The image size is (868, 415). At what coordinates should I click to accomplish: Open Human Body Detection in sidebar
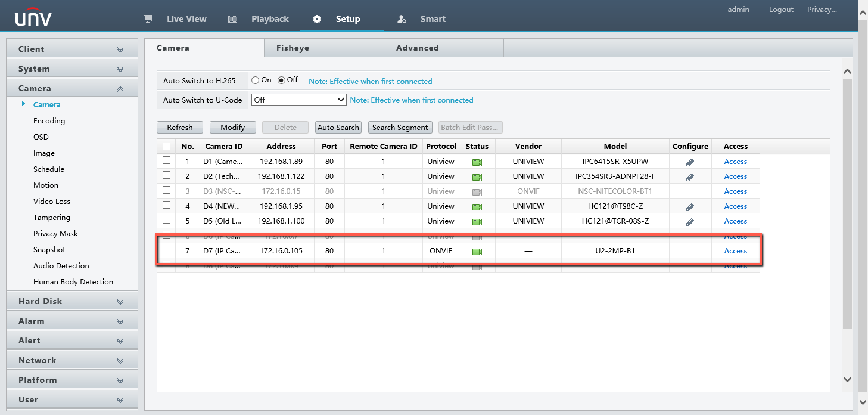click(x=73, y=282)
